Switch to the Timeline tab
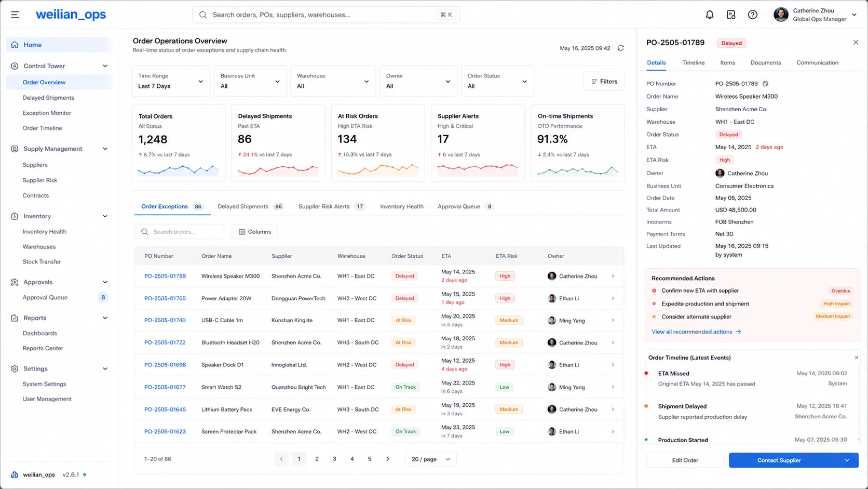The image size is (868, 489). point(693,62)
